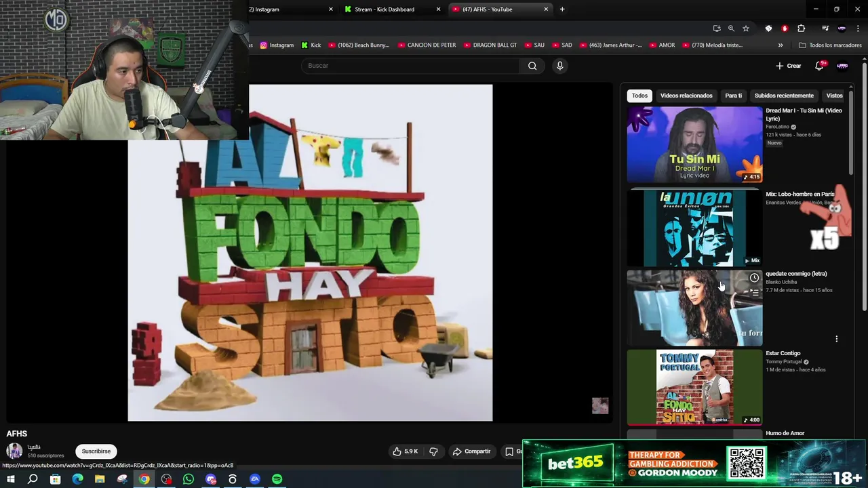868x488 pixels.
Task: Select the Vistos filter chip
Action: tap(834, 96)
